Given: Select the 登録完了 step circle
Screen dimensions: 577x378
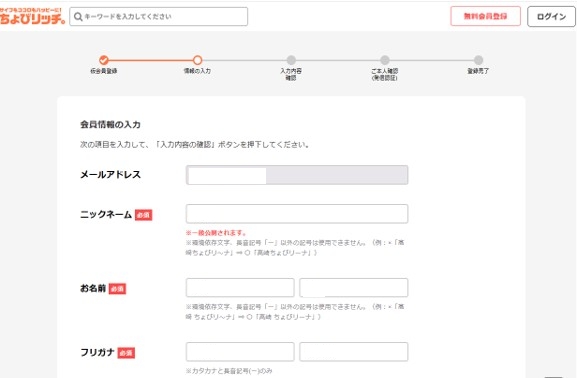Looking at the screenshot, I should pos(478,60).
